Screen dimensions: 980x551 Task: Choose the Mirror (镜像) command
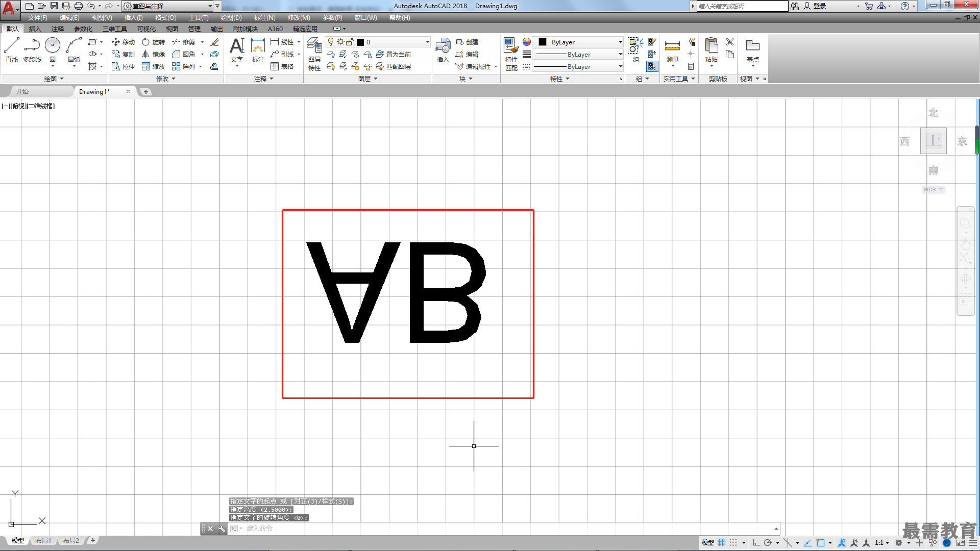tap(154, 54)
